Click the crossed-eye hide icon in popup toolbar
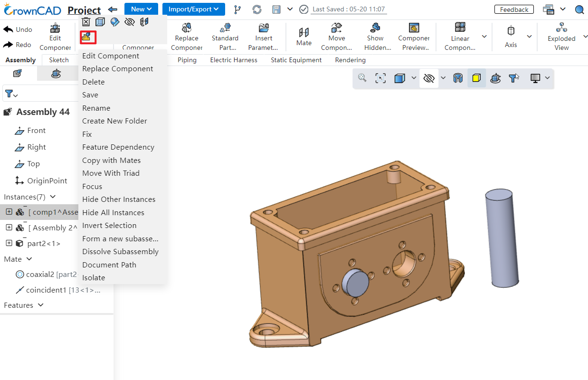588x380 pixels. click(x=129, y=21)
